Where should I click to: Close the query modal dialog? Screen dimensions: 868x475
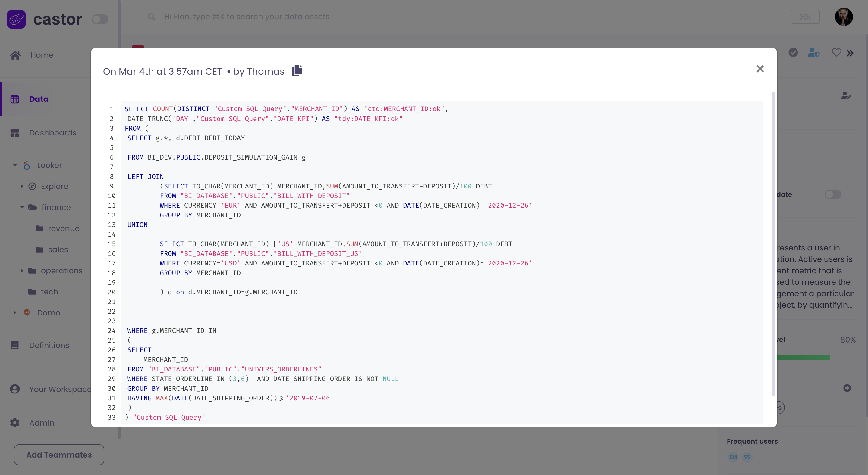point(760,69)
